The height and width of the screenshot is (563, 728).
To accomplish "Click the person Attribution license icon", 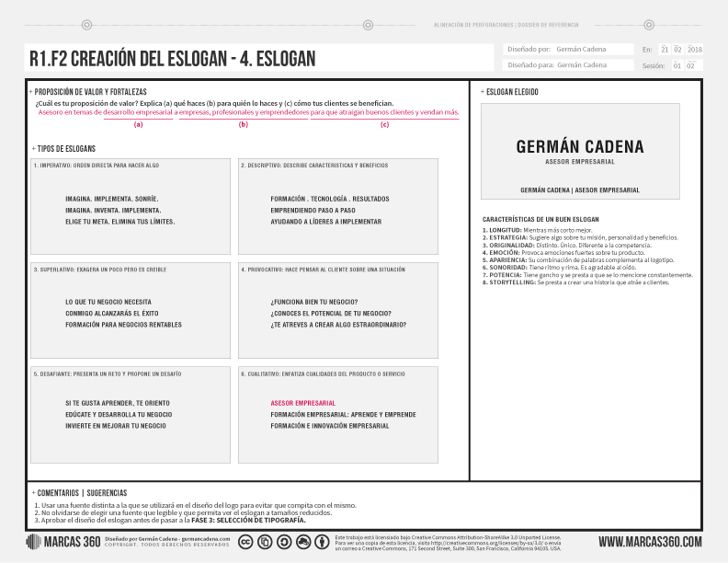I will click(323, 542).
